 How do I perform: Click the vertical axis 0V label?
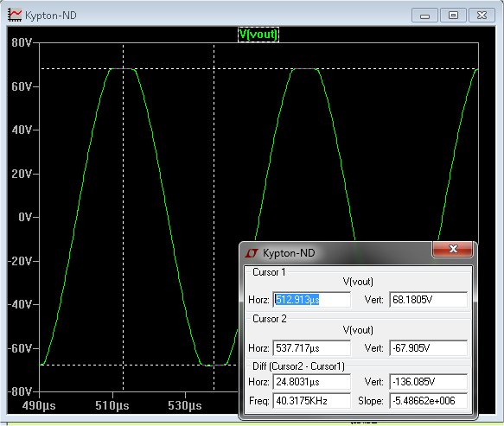[25, 217]
